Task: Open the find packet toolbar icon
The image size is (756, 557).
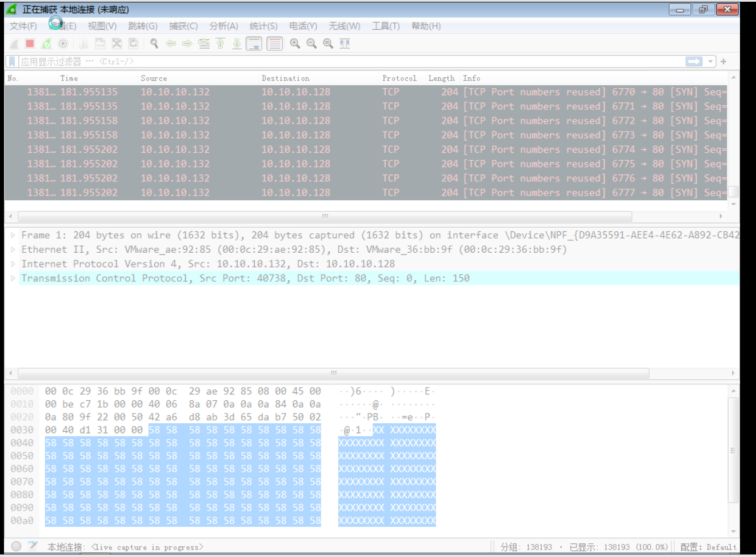Action: click(x=153, y=43)
